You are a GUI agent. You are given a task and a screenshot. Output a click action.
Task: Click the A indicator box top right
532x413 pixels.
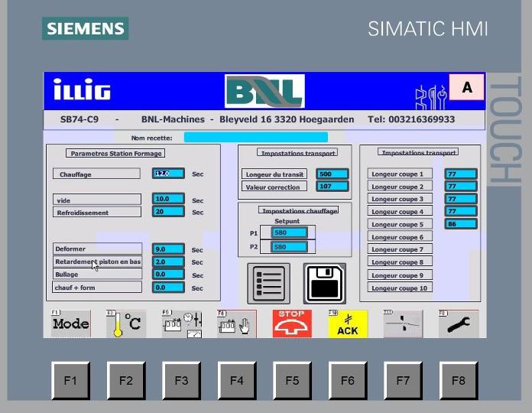point(467,88)
